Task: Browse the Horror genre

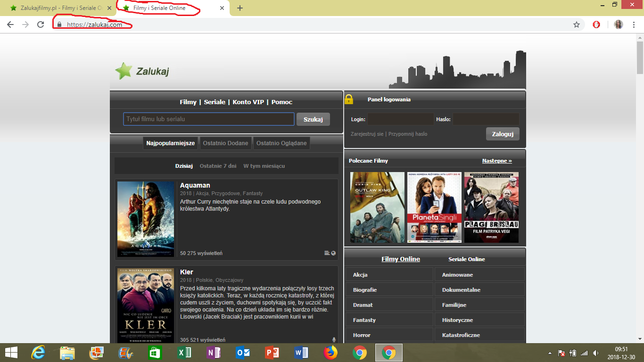Action: [389, 335]
